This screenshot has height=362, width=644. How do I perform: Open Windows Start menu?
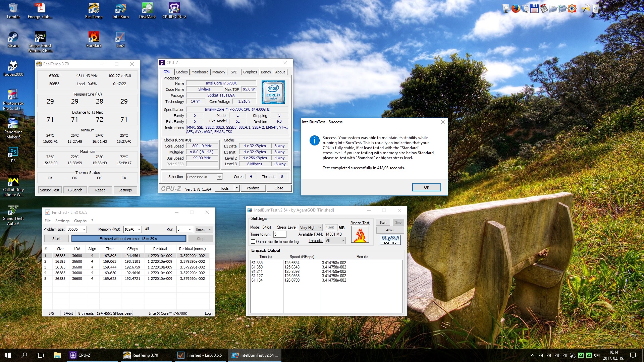[x=8, y=355]
